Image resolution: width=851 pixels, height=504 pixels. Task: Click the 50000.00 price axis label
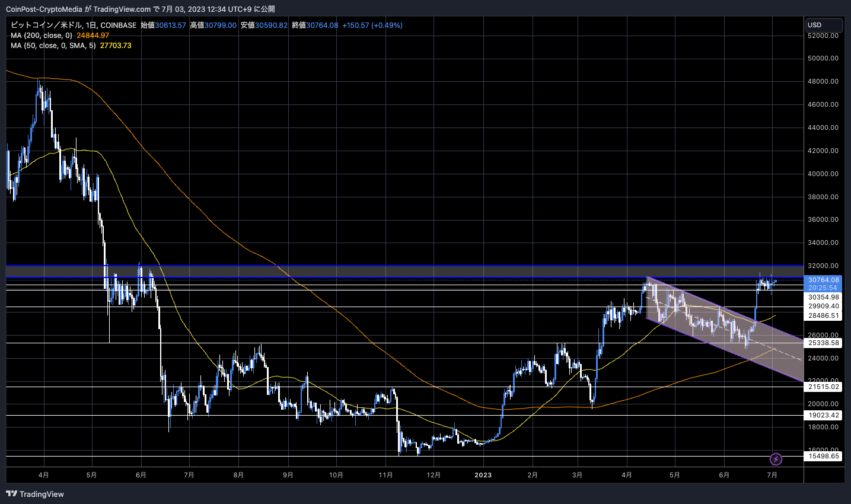823,58
